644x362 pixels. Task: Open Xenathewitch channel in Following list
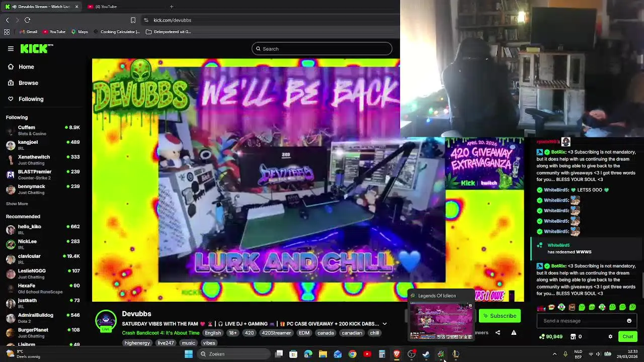click(43, 160)
